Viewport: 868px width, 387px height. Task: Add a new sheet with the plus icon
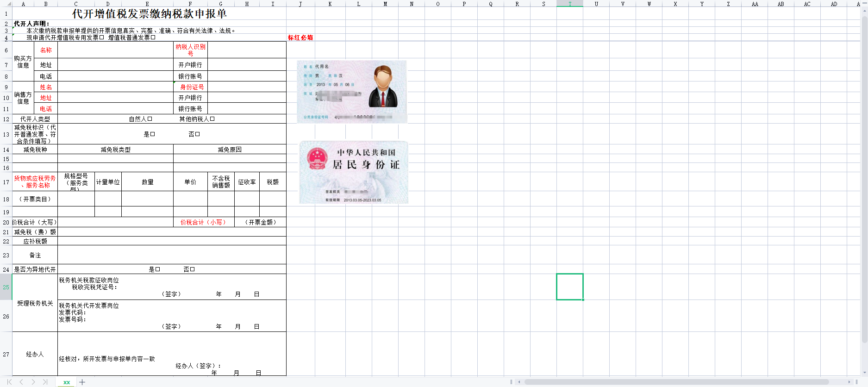coord(82,382)
